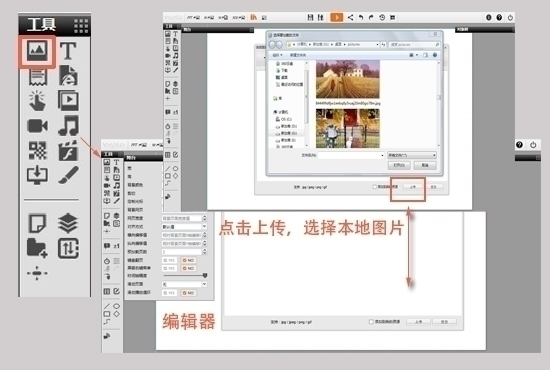Select NO in the toggle row just above the slider
Screen dimensions: 550x370
point(189,268)
